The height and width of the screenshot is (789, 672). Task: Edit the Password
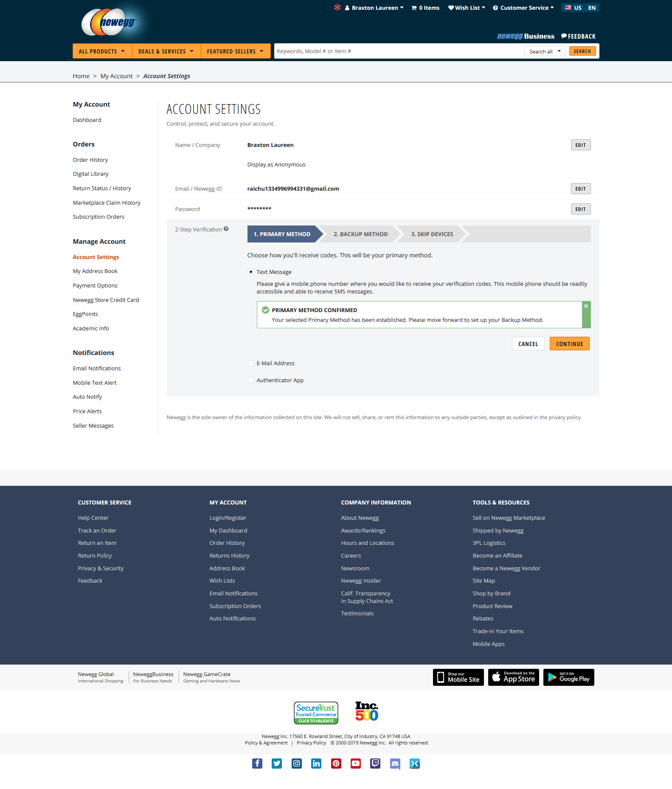pos(581,209)
